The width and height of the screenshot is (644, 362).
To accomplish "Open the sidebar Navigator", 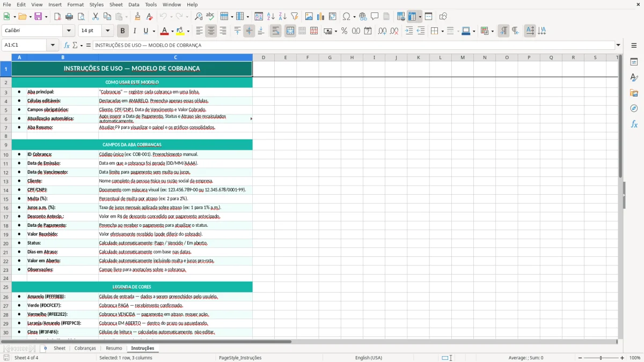I will [x=634, y=108].
